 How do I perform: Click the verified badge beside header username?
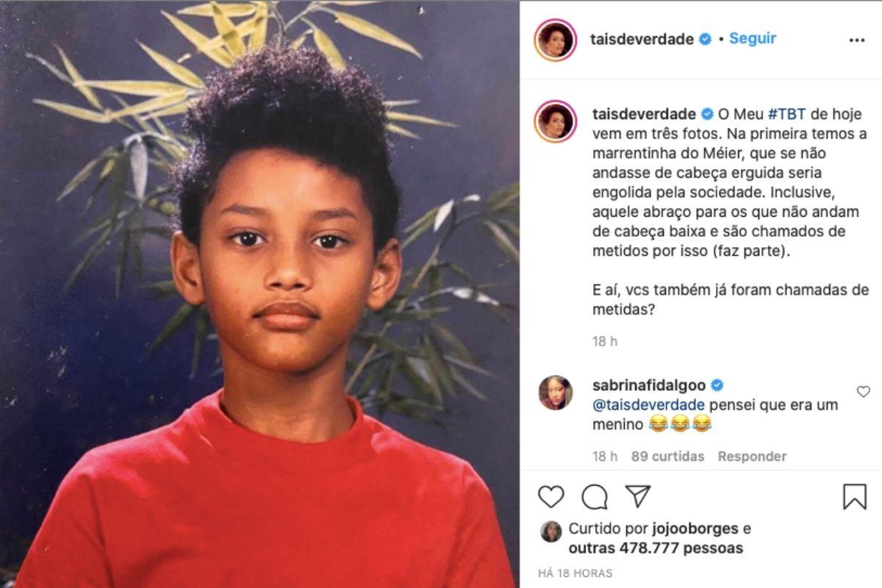[705, 40]
